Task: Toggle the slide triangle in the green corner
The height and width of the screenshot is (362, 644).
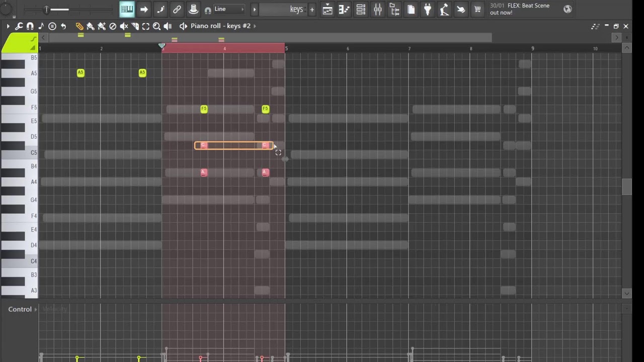Action: point(33,48)
